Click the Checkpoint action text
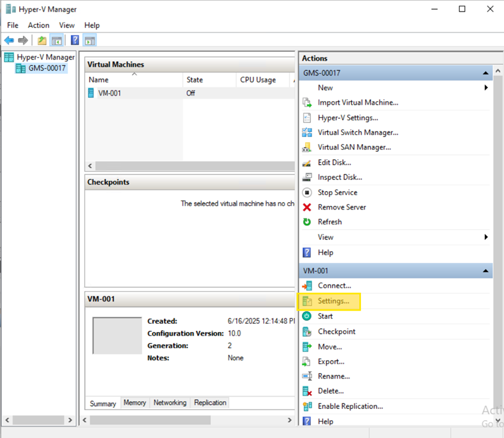 (x=337, y=331)
